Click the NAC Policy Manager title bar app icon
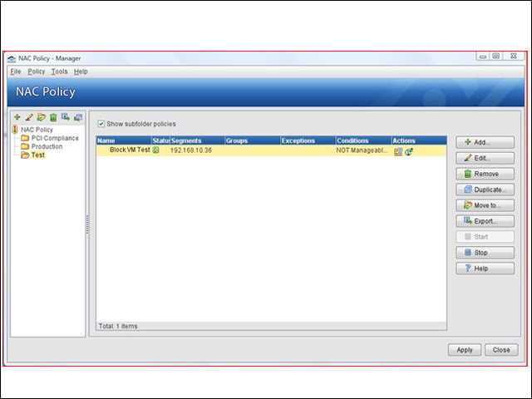 (12, 59)
